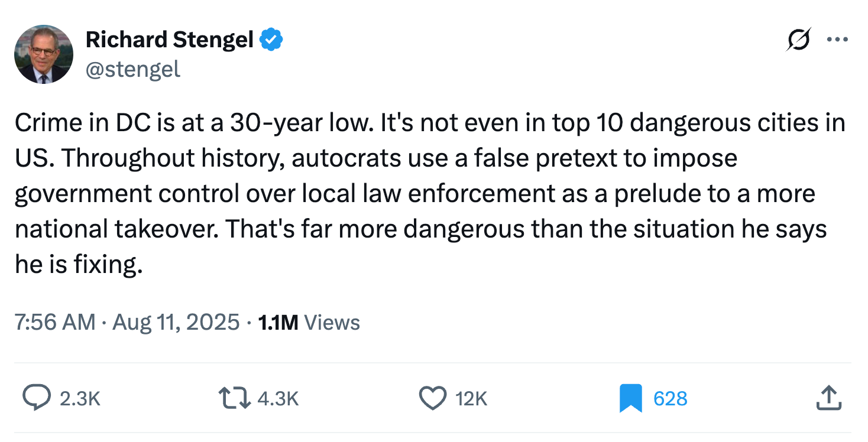Open the @stengel handle link
The height and width of the screenshot is (442, 868).
(x=133, y=70)
